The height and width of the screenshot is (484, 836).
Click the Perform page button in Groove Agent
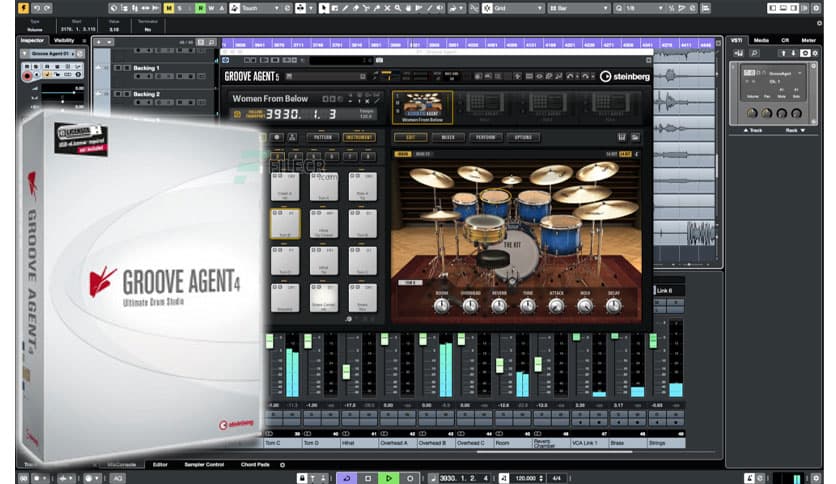point(485,137)
